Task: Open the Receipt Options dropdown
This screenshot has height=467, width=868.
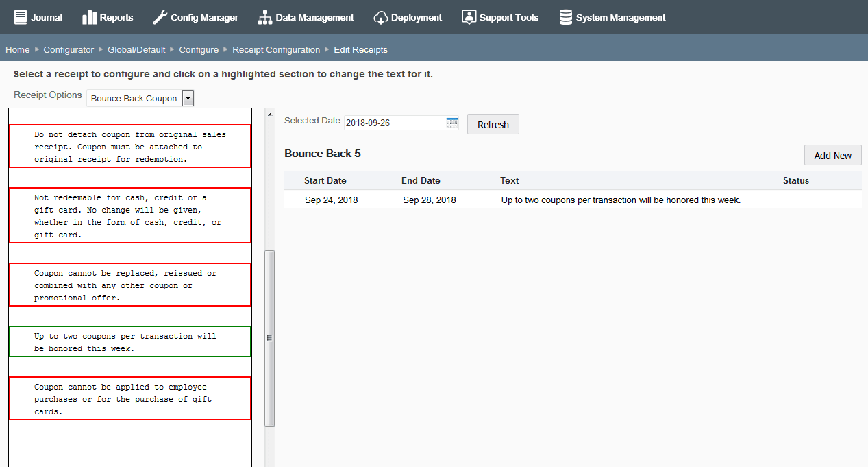Action: point(134,97)
